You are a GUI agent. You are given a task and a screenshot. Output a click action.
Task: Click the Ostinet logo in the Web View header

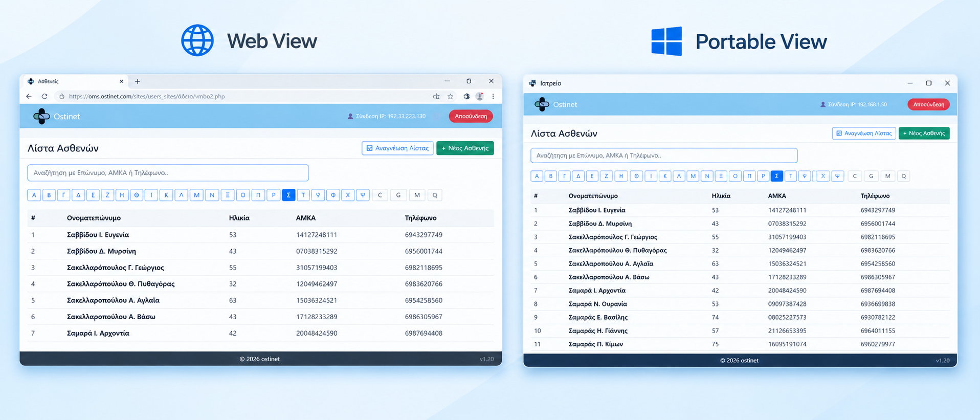[x=41, y=116]
